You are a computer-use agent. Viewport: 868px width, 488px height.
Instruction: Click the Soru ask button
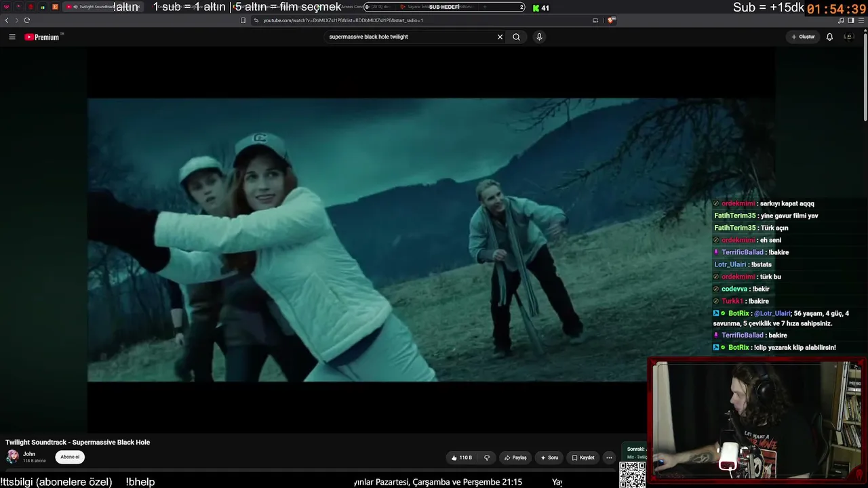coord(549,457)
